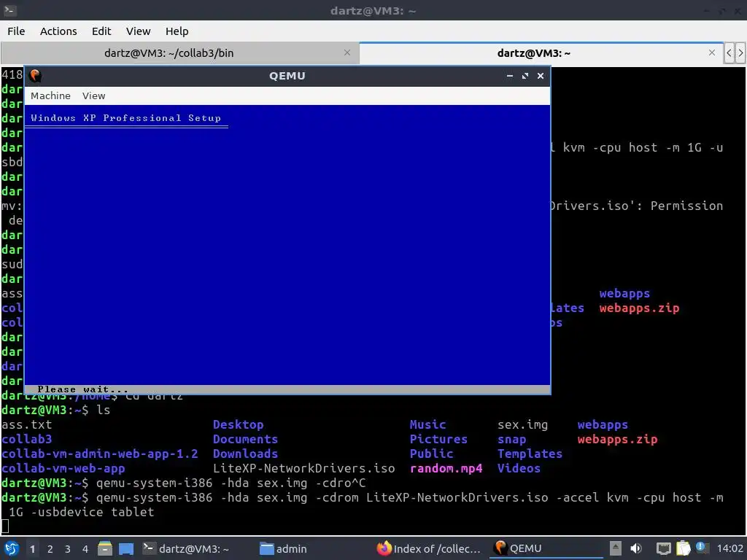
Task: Activate the dartz@VM3 terminal taskbar entry
Action: [196, 548]
